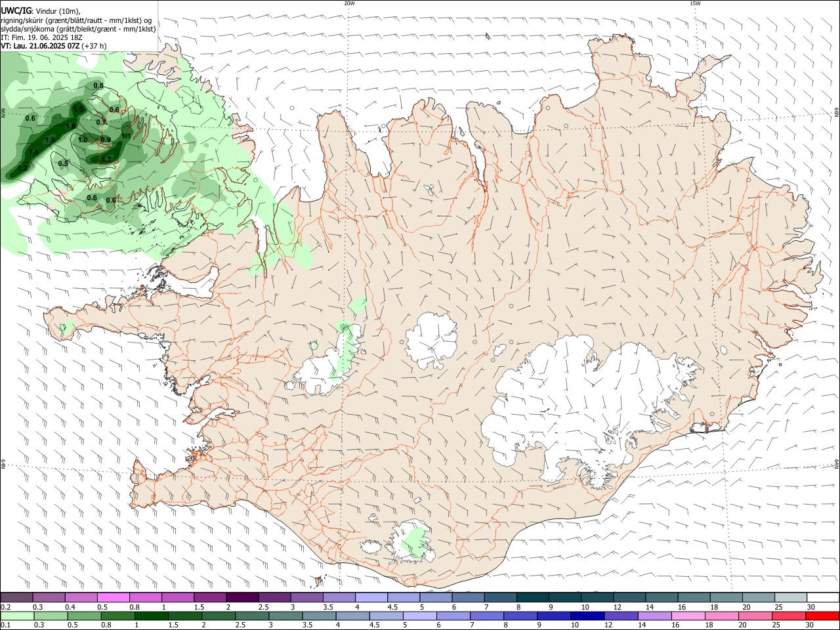Pick the upper scale swatch between 0.5 and 0.8
The image size is (840, 630).
113,597
